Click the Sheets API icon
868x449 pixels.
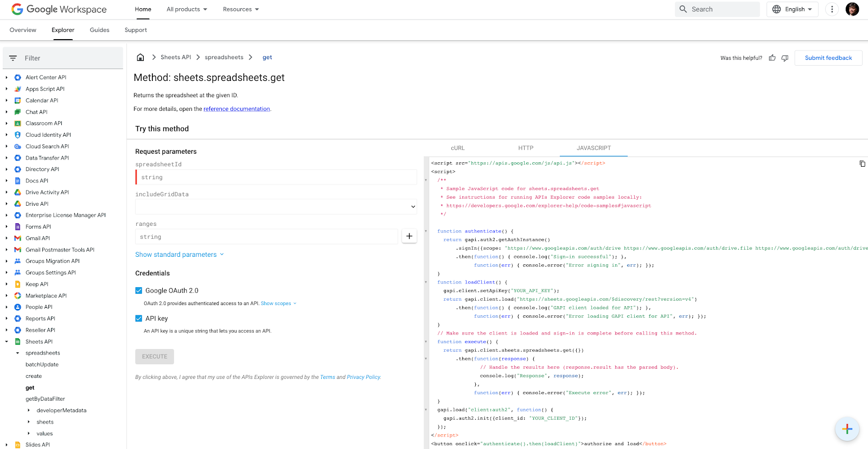coord(17,342)
